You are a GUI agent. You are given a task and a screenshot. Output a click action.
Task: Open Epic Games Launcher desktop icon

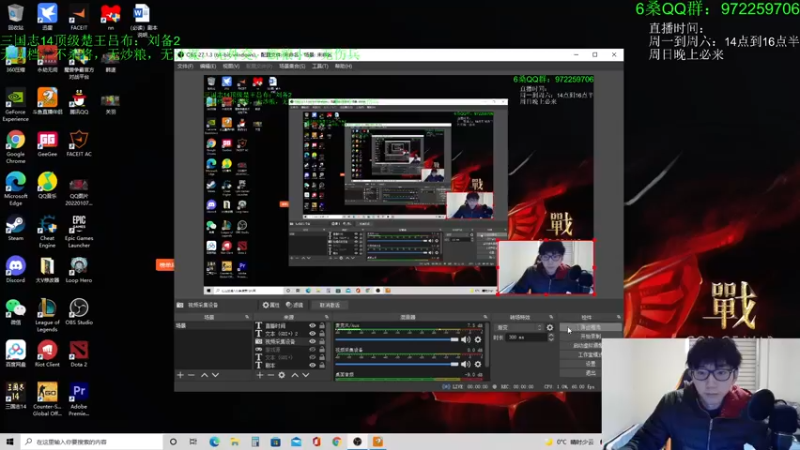coord(79,231)
